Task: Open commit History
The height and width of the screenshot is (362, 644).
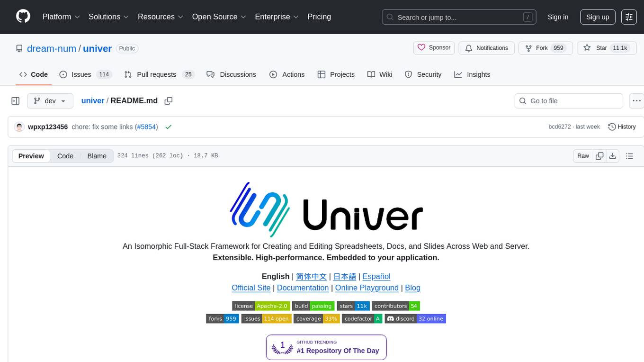Action: pyautogui.click(x=622, y=127)
